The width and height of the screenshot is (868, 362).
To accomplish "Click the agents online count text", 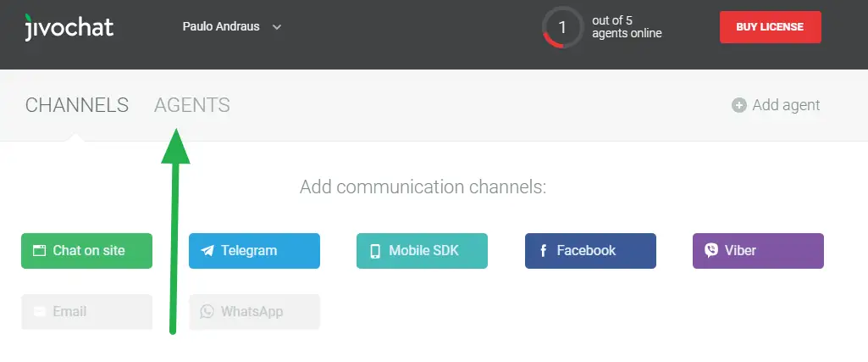I will [628, 27].
